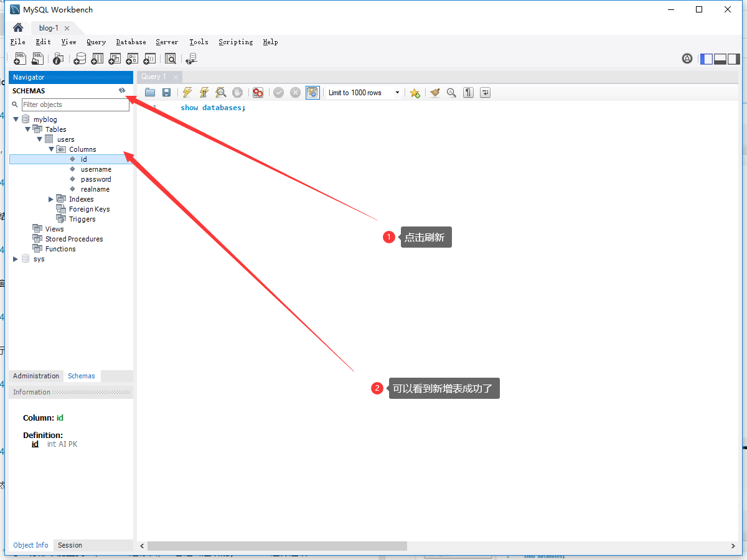Screen dimensions: 747x560
Task: Search table data icon
Action: coord(170,58)
